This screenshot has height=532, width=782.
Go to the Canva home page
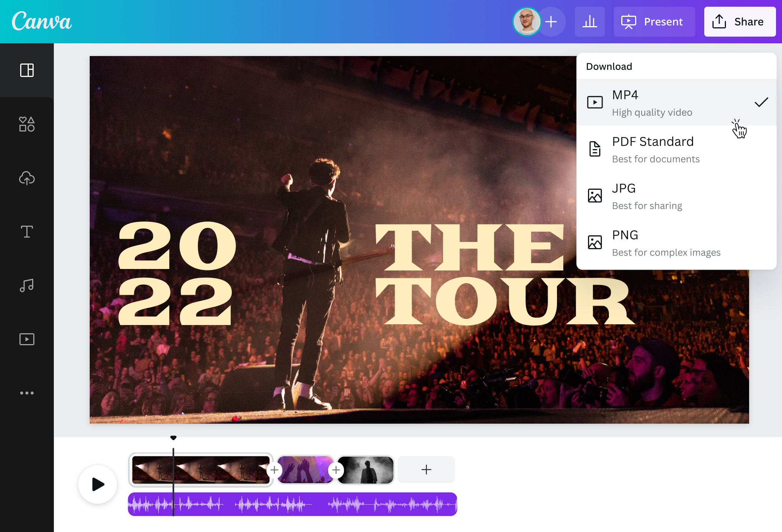tap(42, 21)
